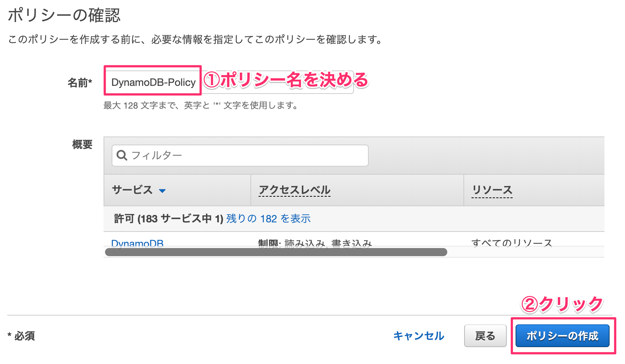Focus the policy name field DynamoDB-Policy
Viewport: 625px width, 364px height.
click(x=229, y=82)
